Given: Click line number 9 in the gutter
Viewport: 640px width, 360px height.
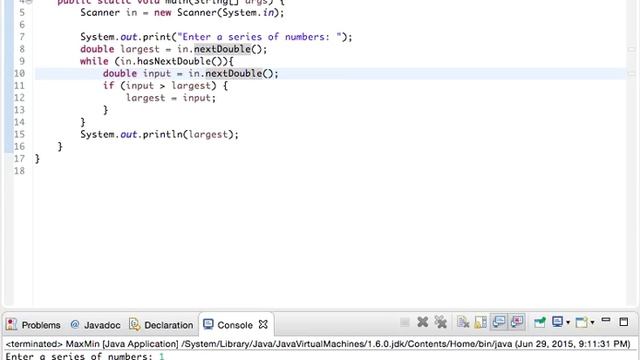Looking at the screenshot, I should [x=21, y=61].
